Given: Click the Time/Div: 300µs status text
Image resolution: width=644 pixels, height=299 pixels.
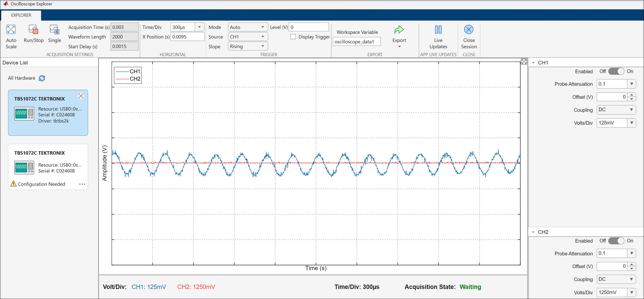Looking at the screenshot, I should point(357,287).
